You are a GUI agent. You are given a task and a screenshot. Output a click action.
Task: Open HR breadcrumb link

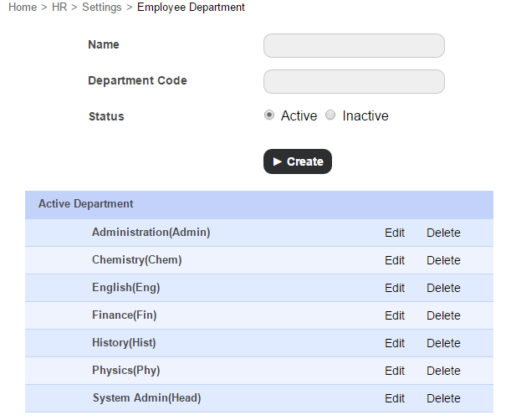pos(59,8)
